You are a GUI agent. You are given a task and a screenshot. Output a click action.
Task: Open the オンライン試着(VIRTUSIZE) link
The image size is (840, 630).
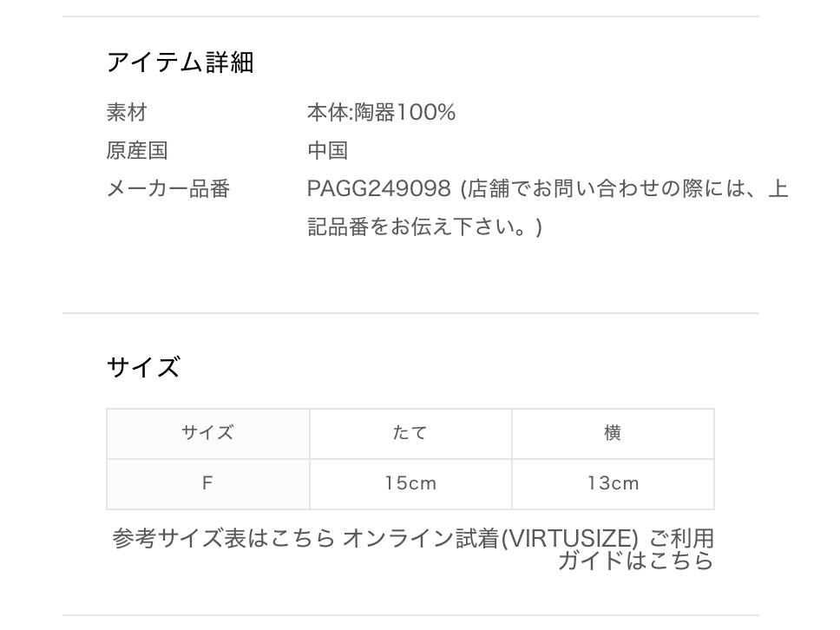tap(490, 539)
